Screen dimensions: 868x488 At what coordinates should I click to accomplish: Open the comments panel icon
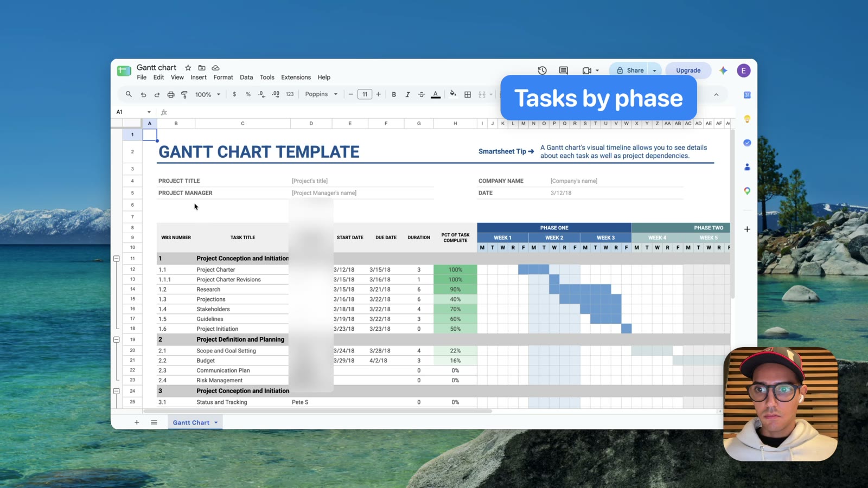coord(564,70)
